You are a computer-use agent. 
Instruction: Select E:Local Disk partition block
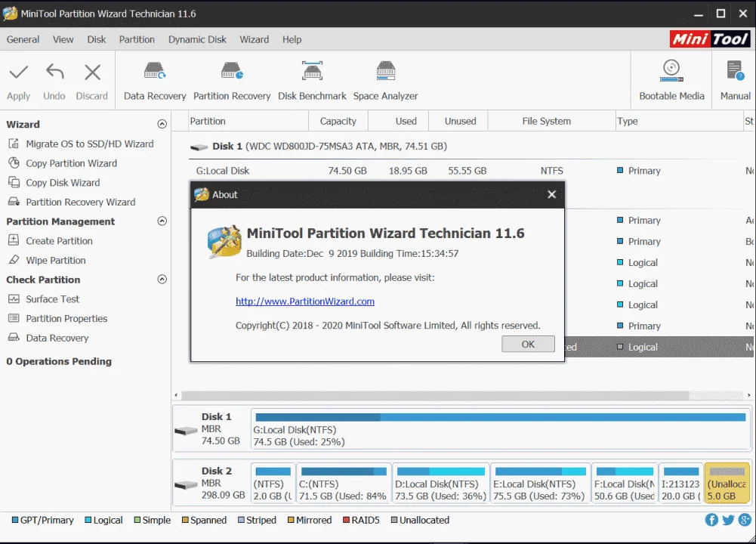pyautogui.click(x=539, y=484)
